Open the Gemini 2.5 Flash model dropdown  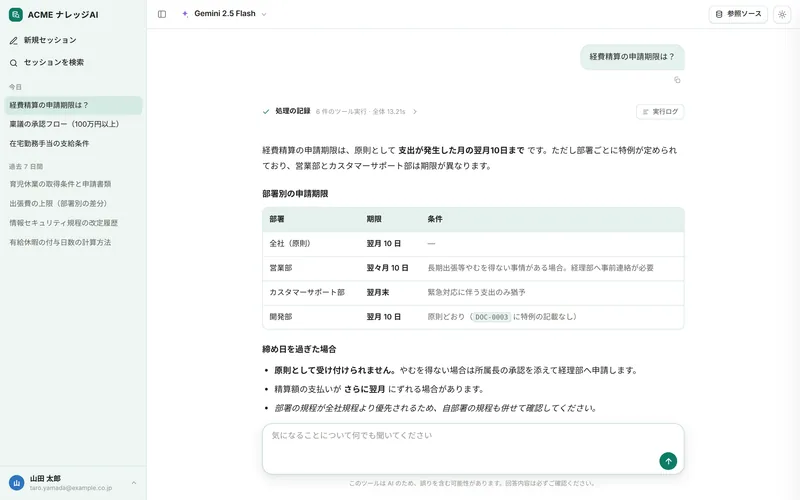pos(225,14)
